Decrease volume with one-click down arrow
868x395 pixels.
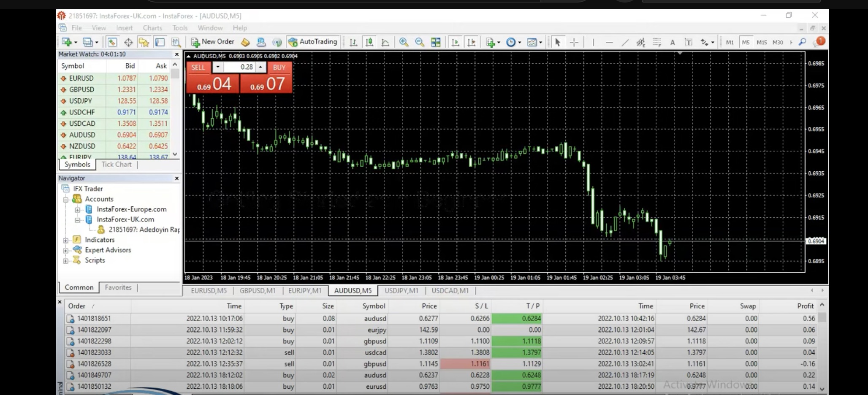click(218, 67)
